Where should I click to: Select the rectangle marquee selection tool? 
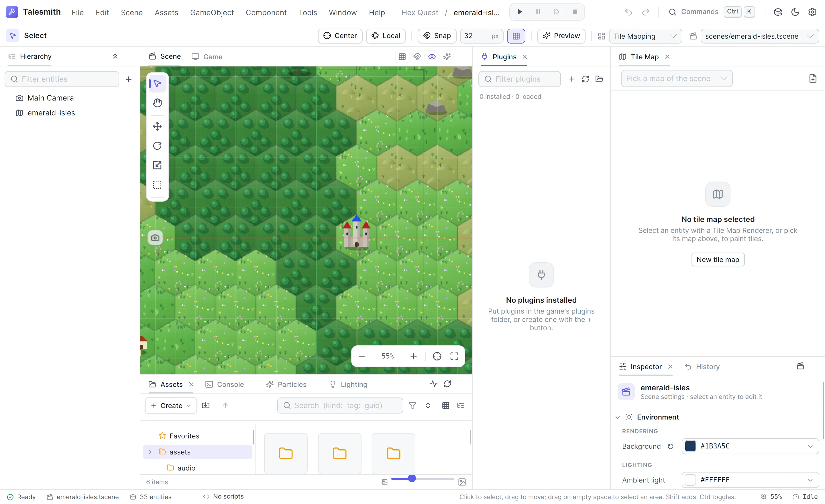click(x=157, y=185)
